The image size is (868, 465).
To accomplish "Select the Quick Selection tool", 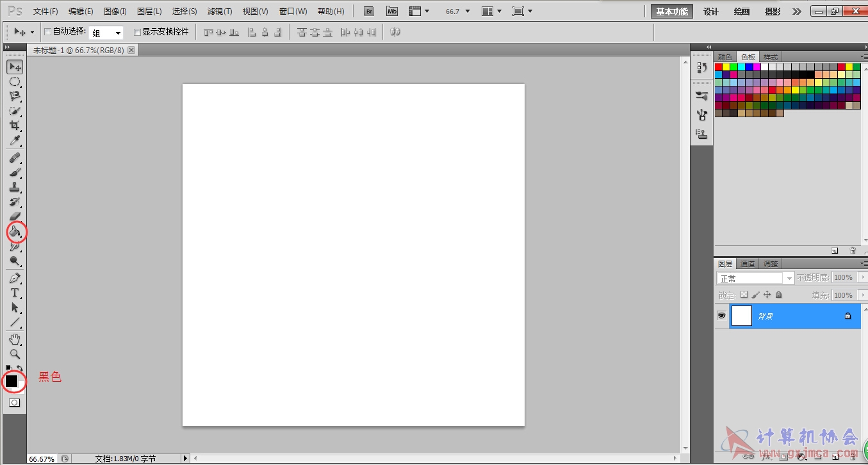I will 15,111.
